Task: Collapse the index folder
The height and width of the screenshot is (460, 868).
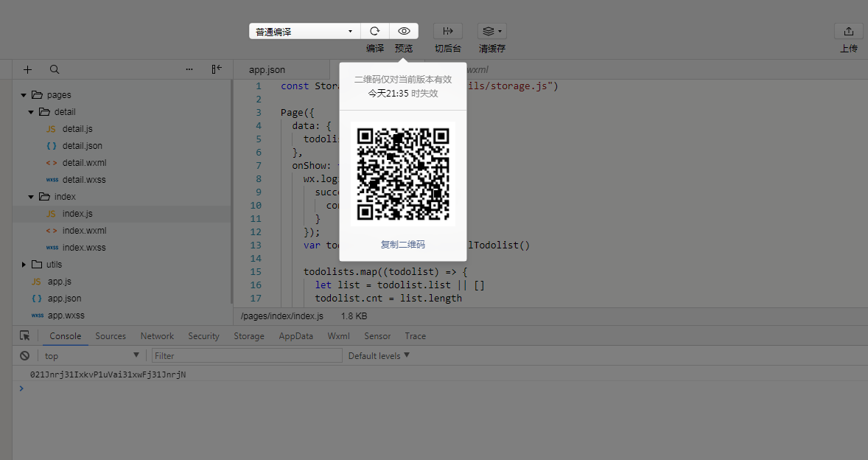Action: pos(31,197)
